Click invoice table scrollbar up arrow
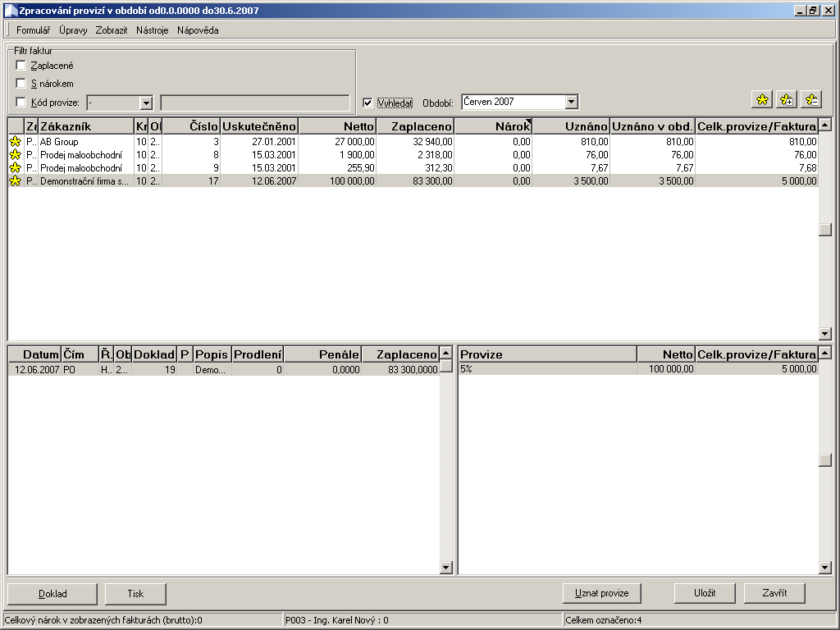Screen dimensions: 840x630 coord(825,126)
